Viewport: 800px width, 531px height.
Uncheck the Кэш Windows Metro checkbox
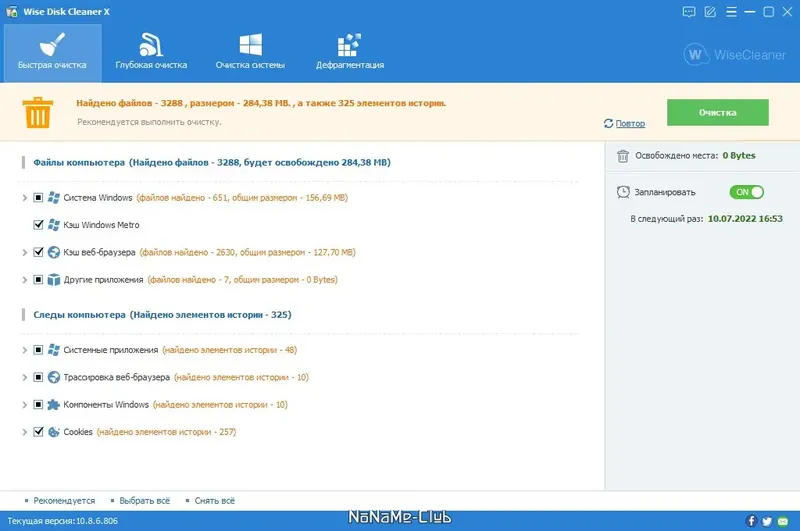click(x=38, y=224)
